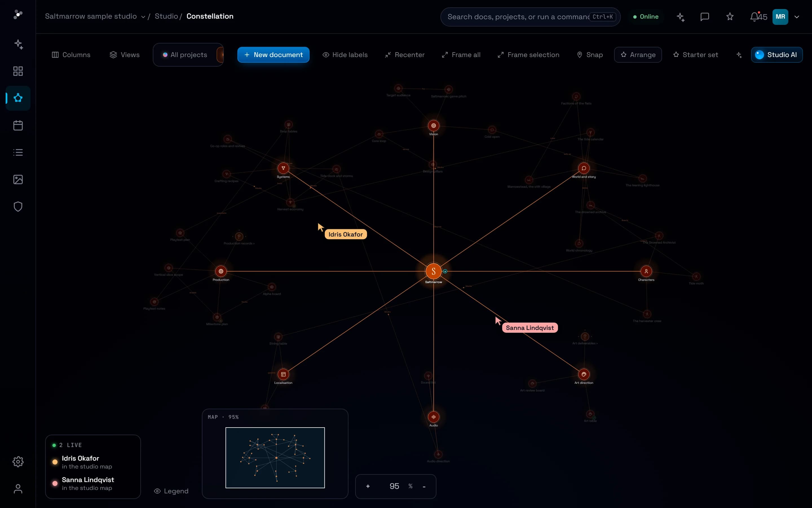
Task: Click the 95 zoom percentage value
Action: pos(394,486)
